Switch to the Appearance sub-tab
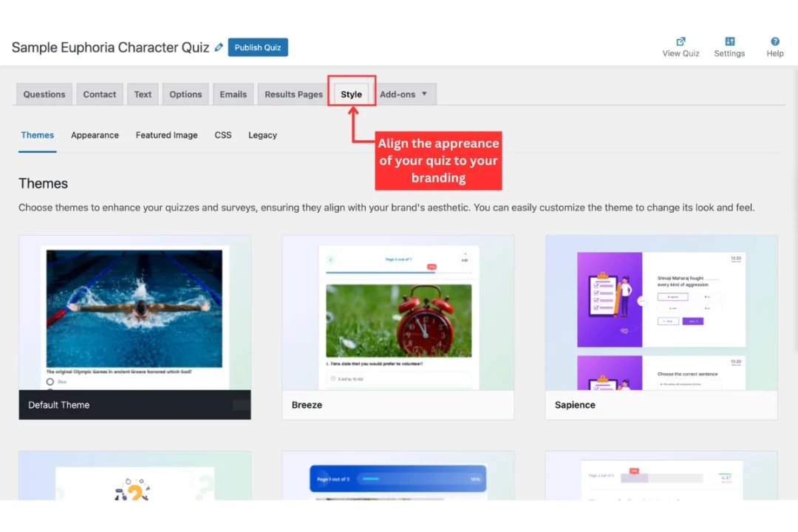The height and width of the screenshot is (532, 798). [x=95, y=135]
